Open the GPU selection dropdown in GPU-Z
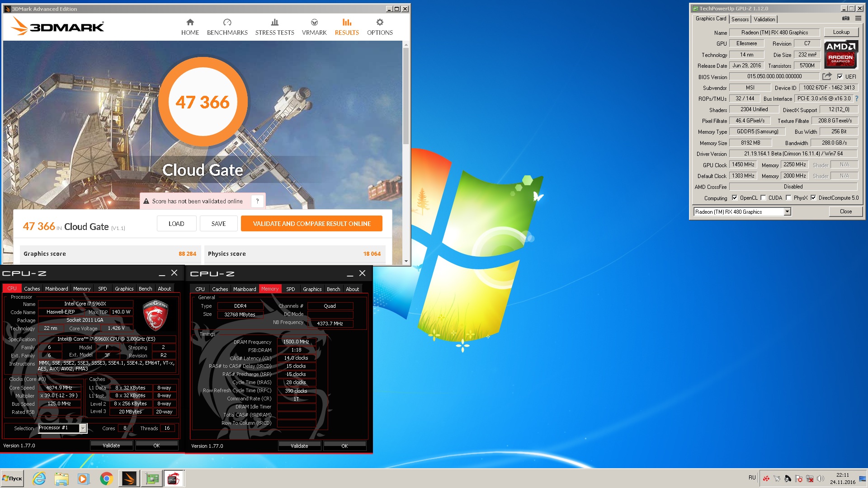 (x=787, y=212)
